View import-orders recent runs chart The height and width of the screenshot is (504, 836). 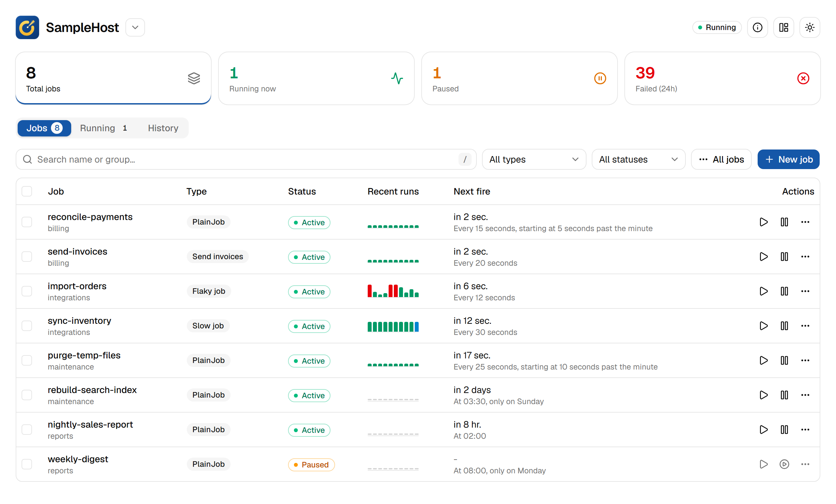click(x=393, y=291)
